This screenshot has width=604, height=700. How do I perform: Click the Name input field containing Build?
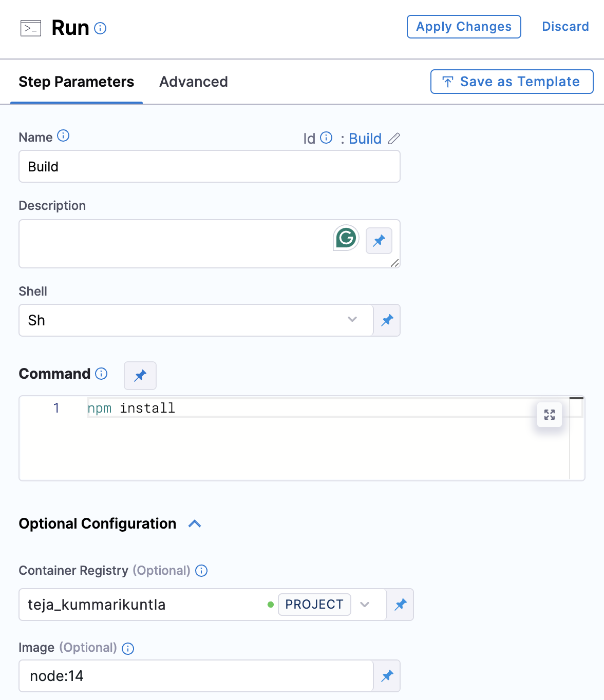click(210, 167)
